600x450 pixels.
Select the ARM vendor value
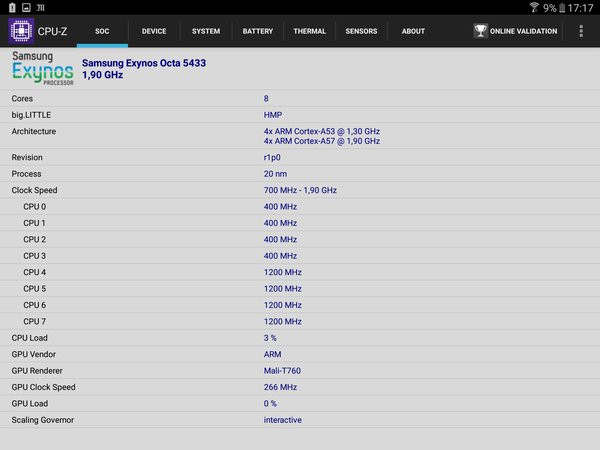click(272, 354)
